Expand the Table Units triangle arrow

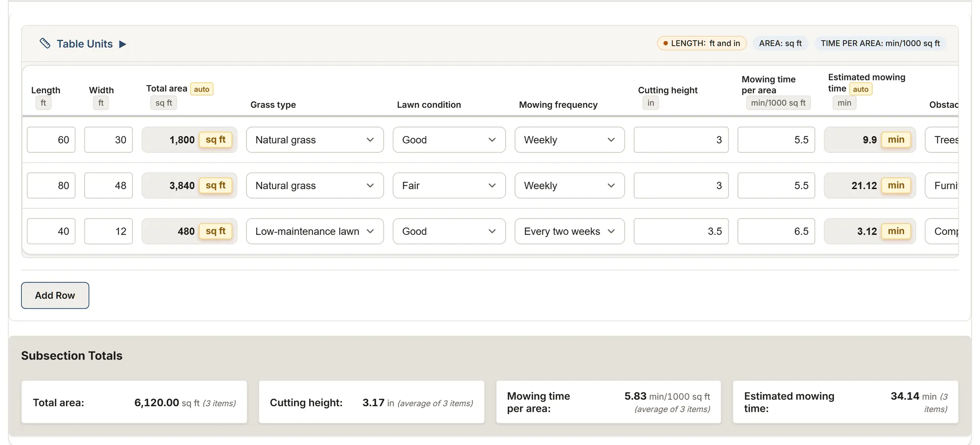[x=122, y=44]
